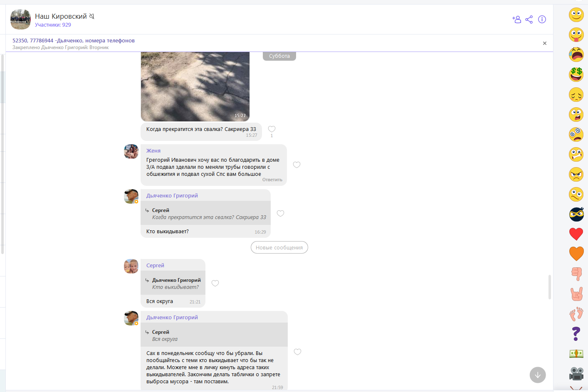Like the "Вся округа" message
588x392 pixels.
click(x=215, y=284)
